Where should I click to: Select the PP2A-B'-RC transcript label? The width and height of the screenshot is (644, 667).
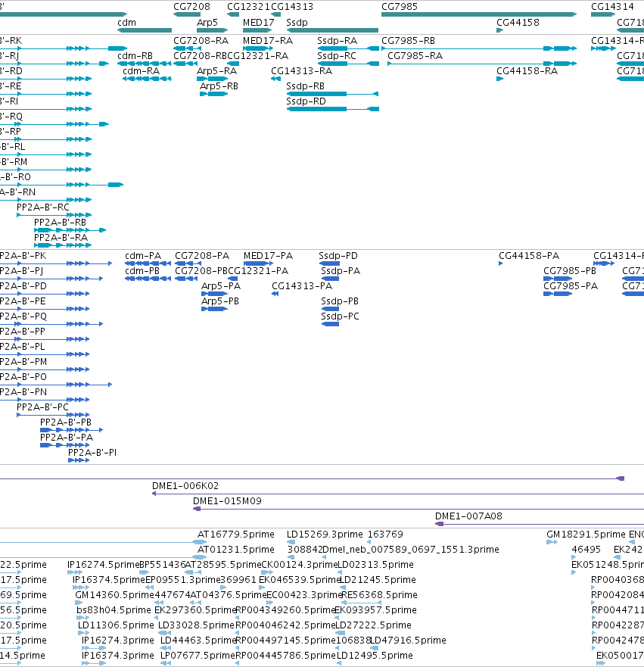coord(43,207)
